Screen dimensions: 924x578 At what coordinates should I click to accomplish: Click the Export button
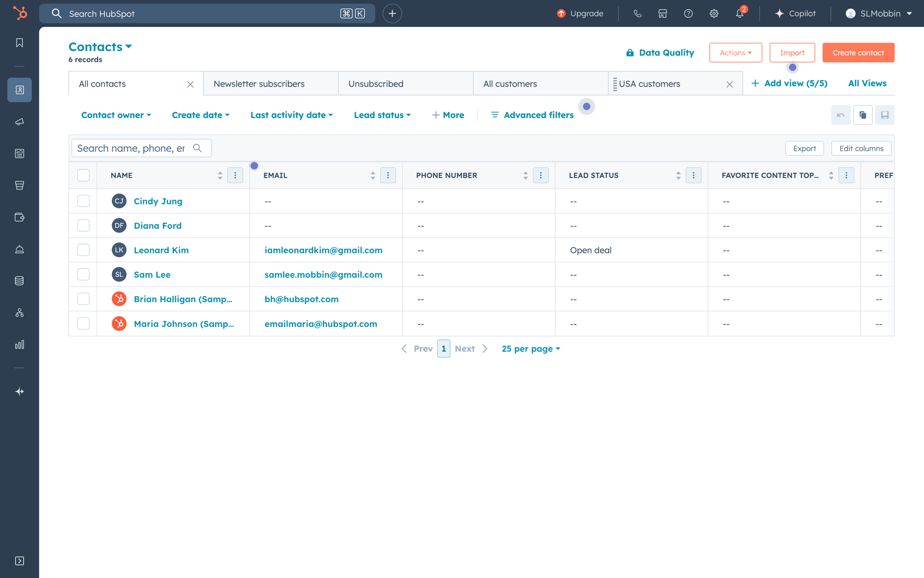(x=804, y=148)
